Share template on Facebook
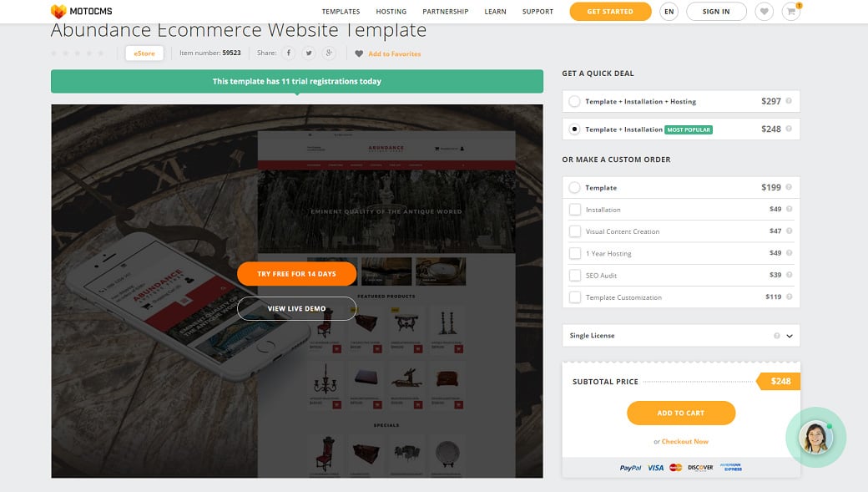This screenshot has width=868, height=492. coord(289,53)
